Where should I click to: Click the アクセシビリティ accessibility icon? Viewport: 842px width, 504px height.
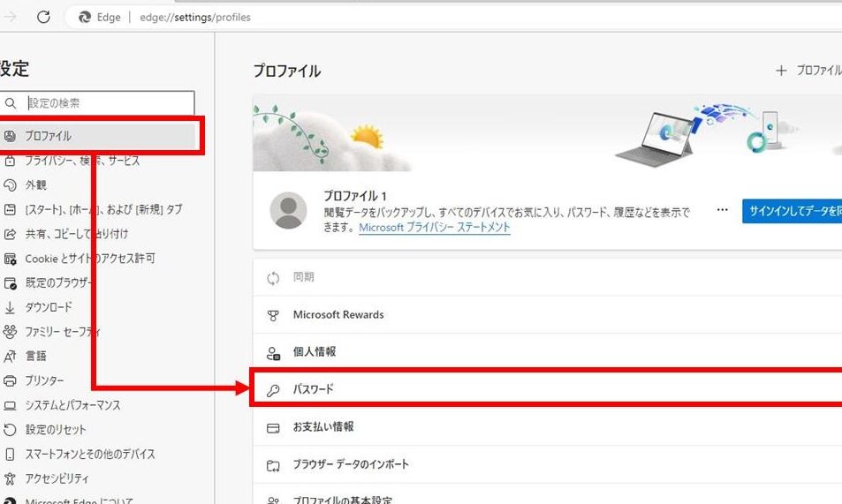click(x=11, y=478)
